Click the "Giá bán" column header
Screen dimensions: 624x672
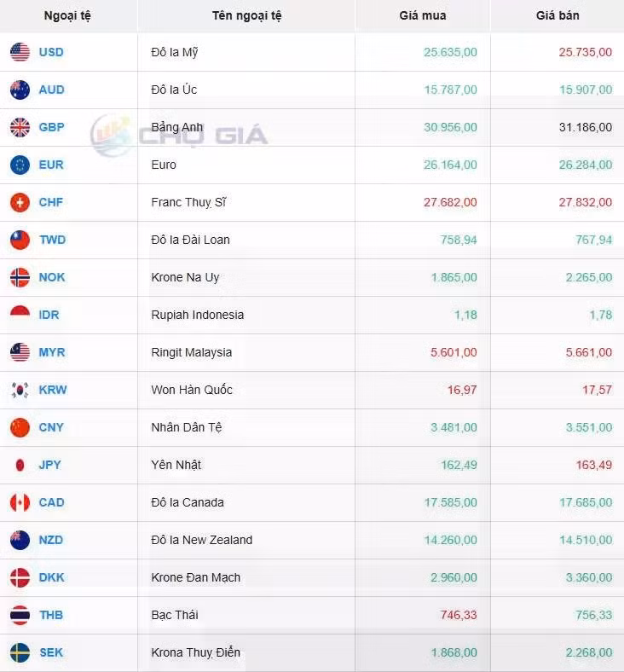click(x=558, y=15)
